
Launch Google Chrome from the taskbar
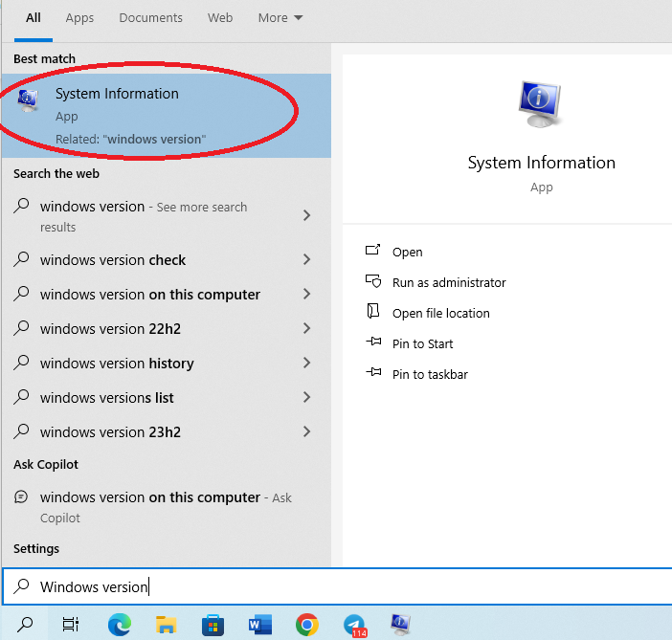pos(307,625)
